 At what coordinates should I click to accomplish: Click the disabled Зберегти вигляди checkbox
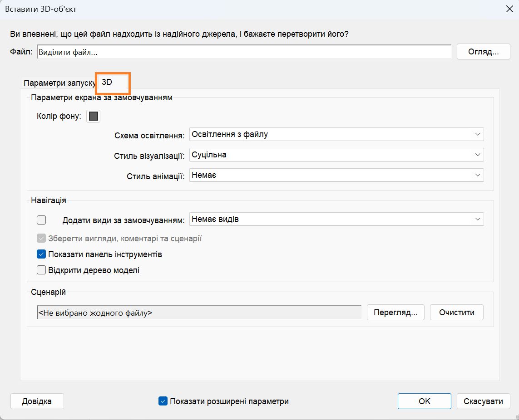click(x=40, y=238)
